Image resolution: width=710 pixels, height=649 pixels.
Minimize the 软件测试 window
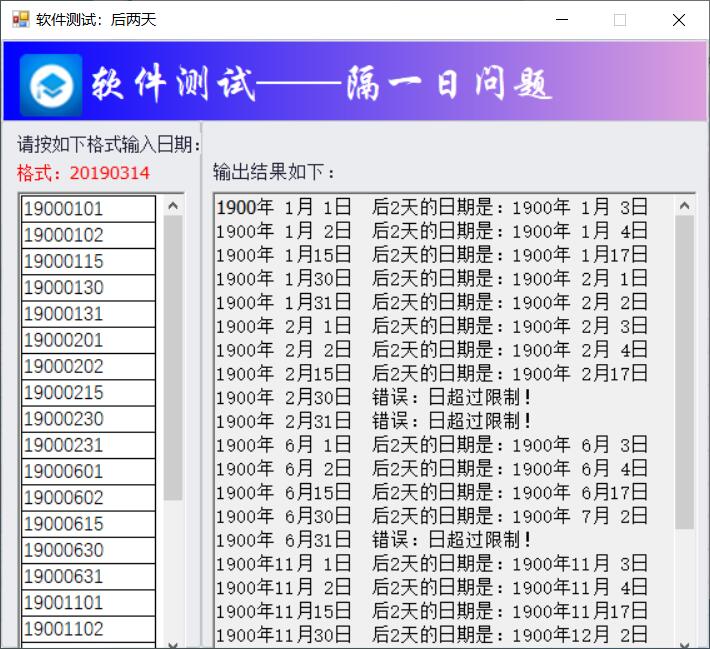point(562,19)
